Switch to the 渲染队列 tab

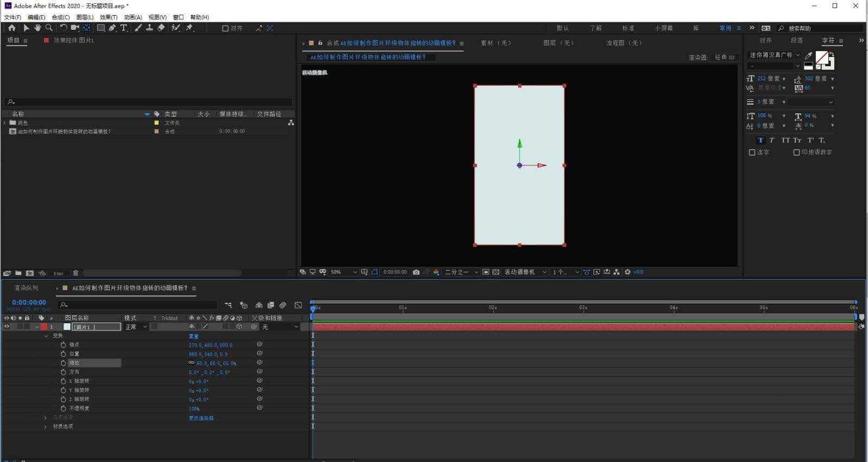pos(26,288)
